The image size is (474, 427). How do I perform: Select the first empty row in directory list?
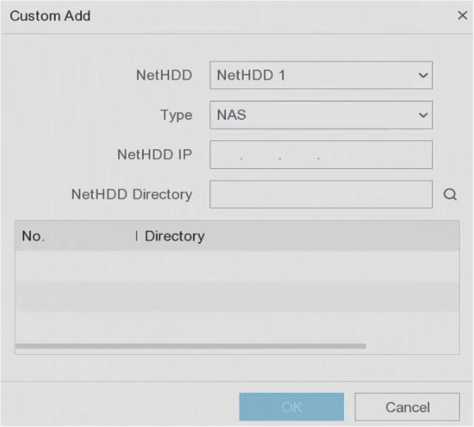(x=237, y=266)
